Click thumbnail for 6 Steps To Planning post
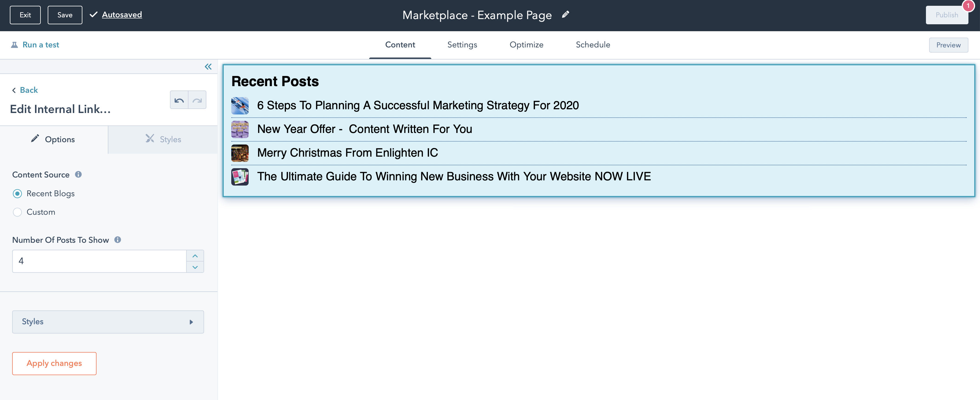 tap(240, 106)
